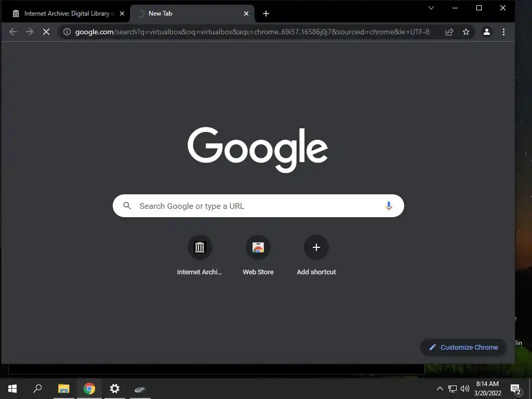532x399 pixels.
Task: Open Web Store shortcut tile
Action: coord(258,256)
